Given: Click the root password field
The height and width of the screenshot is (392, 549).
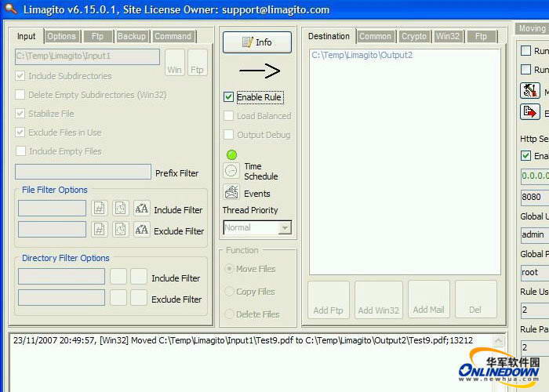Looking at the screenshot, I should point(535,272).
